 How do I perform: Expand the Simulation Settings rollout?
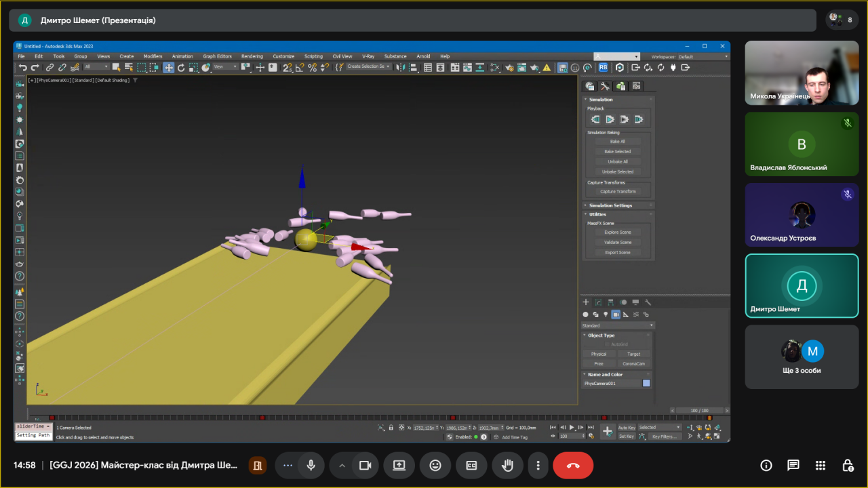(610, 205)
